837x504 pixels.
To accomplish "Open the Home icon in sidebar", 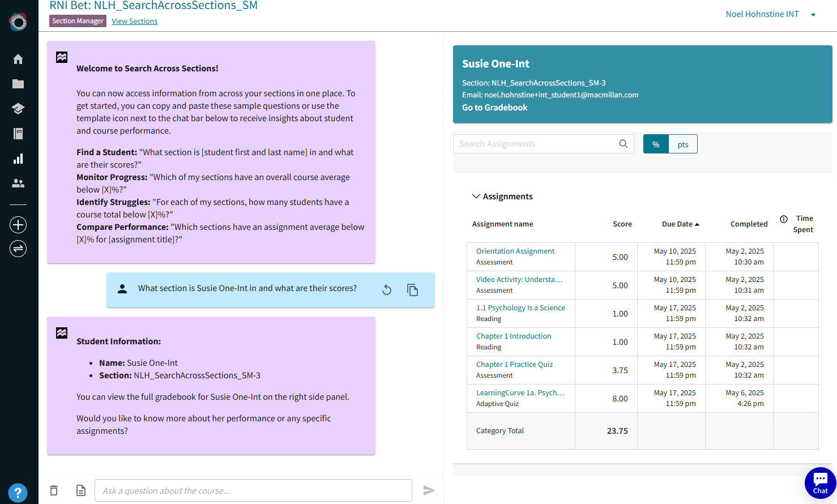I will pos(18,59).
